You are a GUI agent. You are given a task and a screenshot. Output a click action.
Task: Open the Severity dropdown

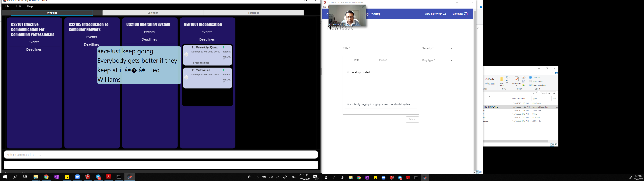pyautogui.click(x=437, y=49)
